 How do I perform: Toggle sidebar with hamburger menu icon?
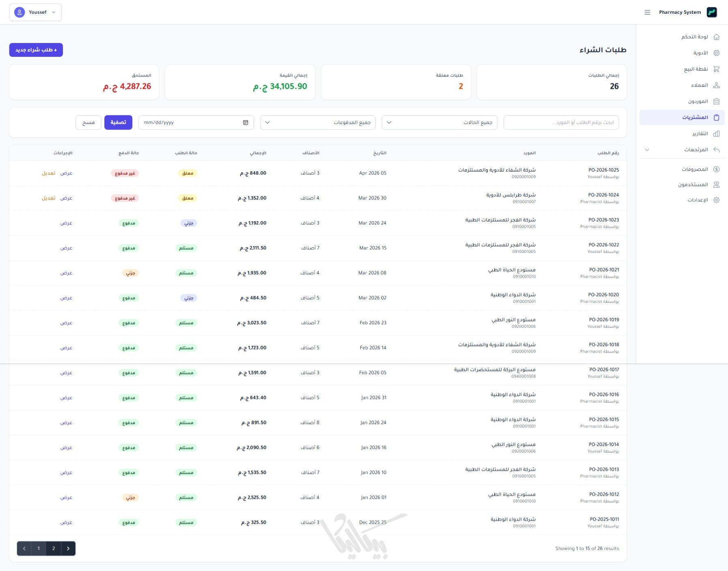pos(647,12)
